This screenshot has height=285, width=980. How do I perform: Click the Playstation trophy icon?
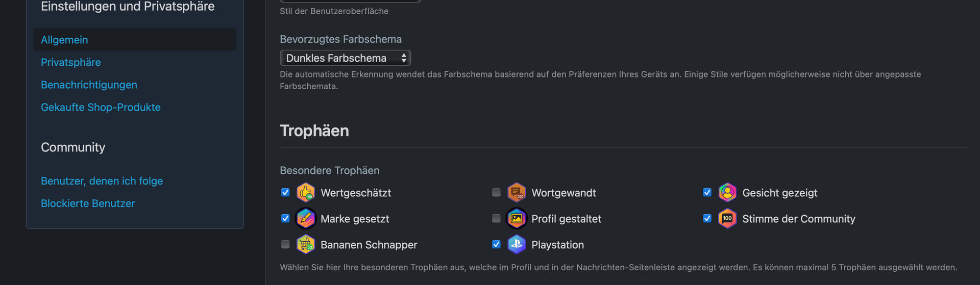click(517, 245)
